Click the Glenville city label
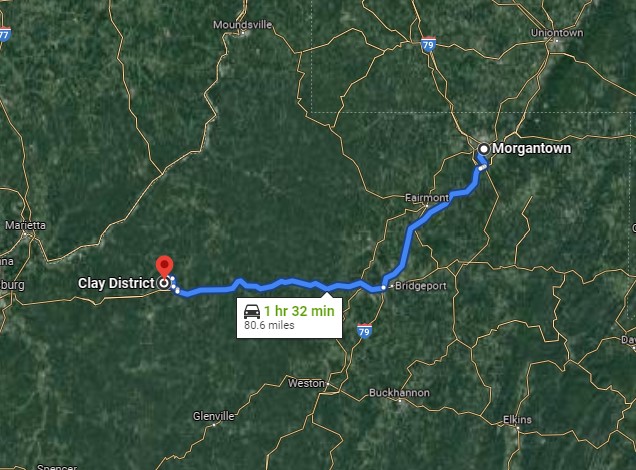This screenshot has width=636, height=470. [214, 416]
